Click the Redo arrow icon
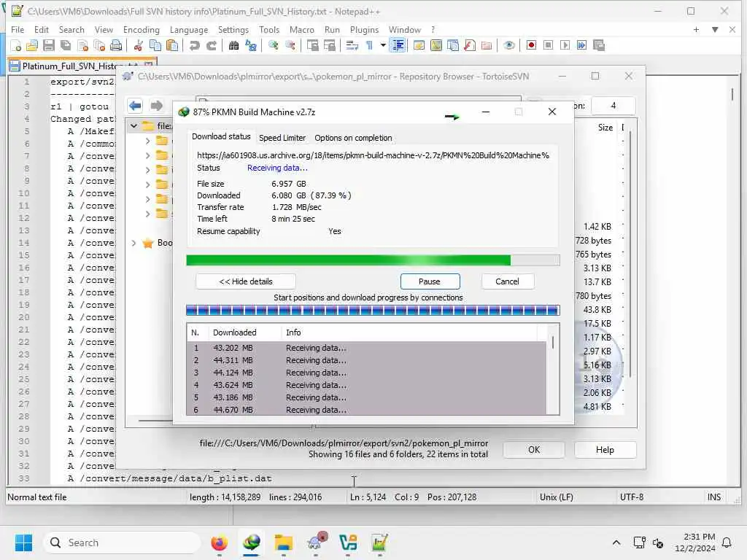 [211, 46]
